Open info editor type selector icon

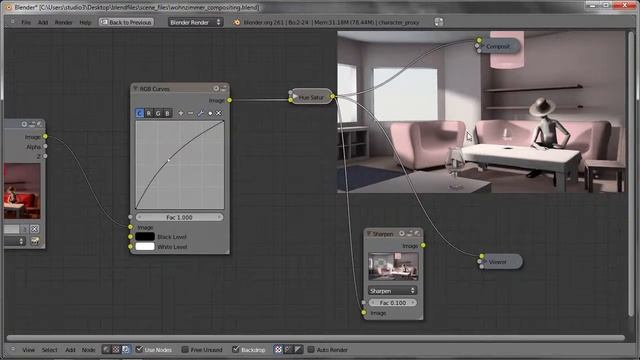[12, 22]
